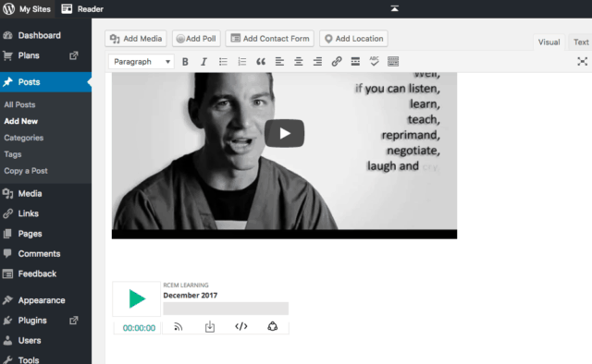Click the podcast audio progress bar
The width and height of the screenshot is (592, 364).
pyautogui.click(x=226, y=309)
